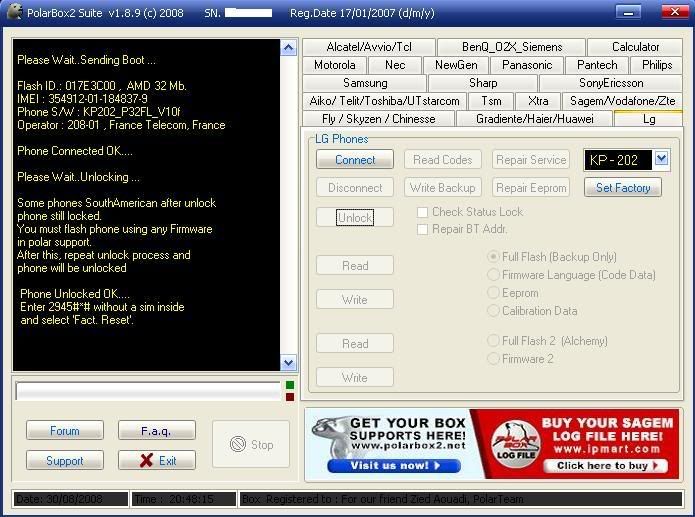
Task: Open the Support button
Action: (x=65, y=460)
